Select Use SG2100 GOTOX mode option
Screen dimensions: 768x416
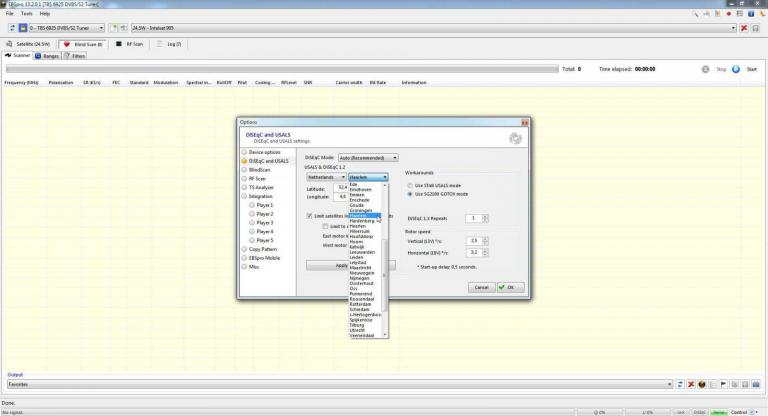coord(410,194)
